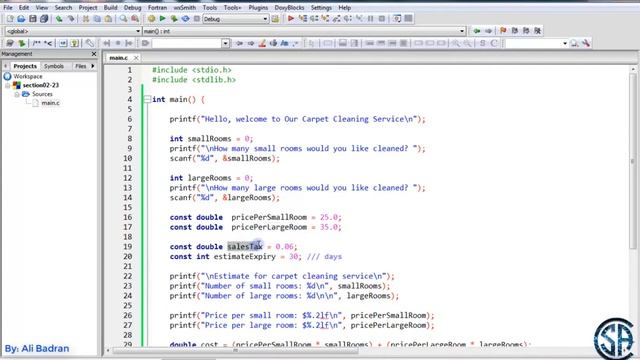
Task: Open the File menu
Action: tap(8, 7)
